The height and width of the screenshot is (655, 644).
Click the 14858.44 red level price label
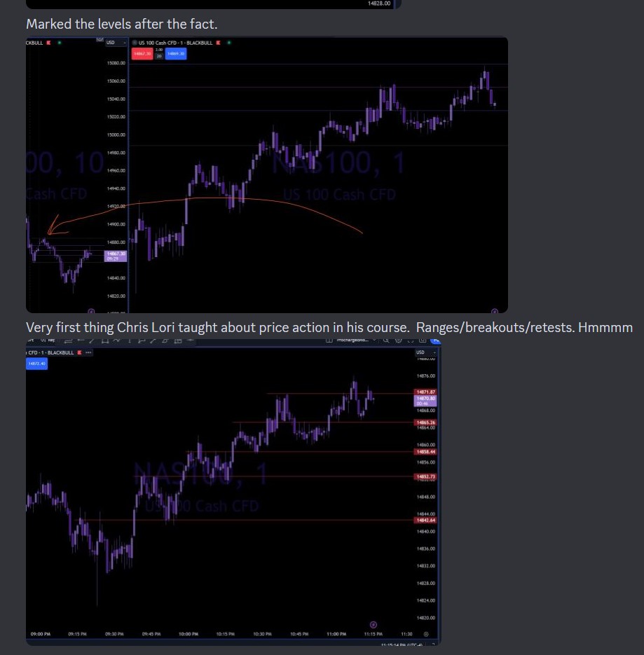pos(425,452)
